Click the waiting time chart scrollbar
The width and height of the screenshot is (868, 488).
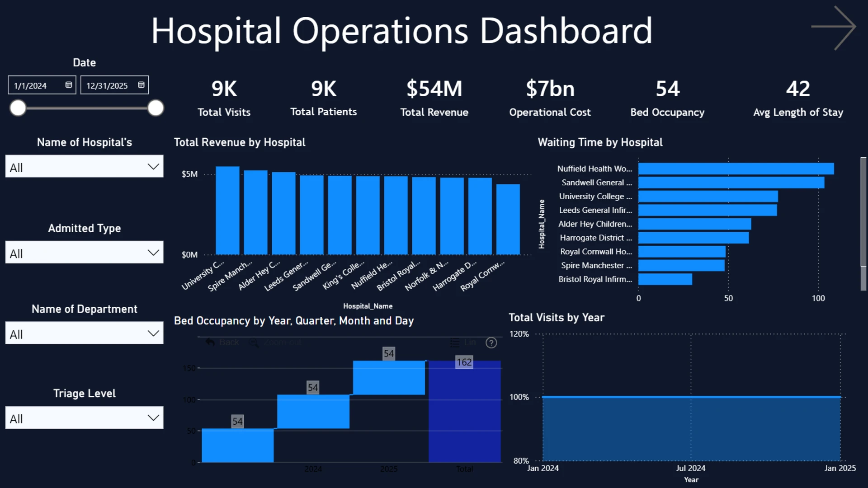[863, 224]
